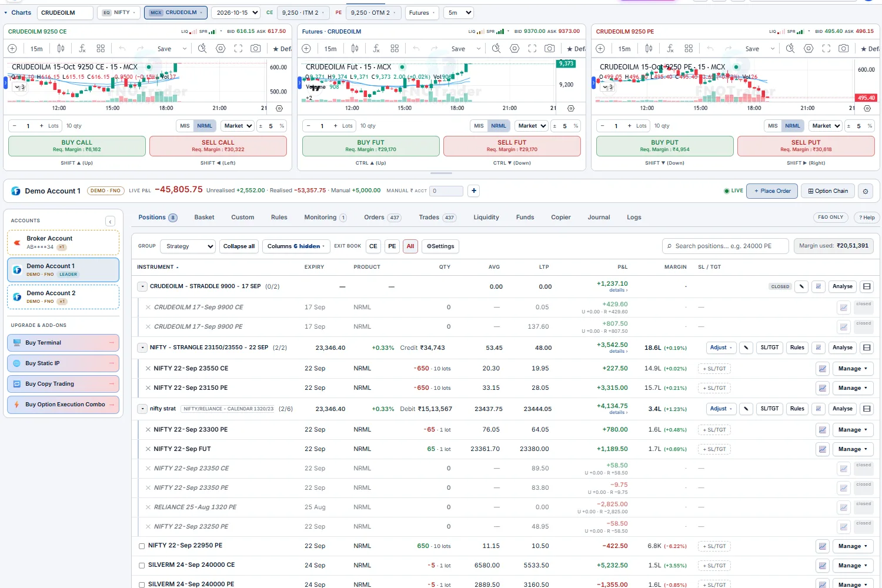The width and height of the screenshot is (882, 588).
Task: Toggle F&O ONLY filter
Action: click(x=831, y=217)
